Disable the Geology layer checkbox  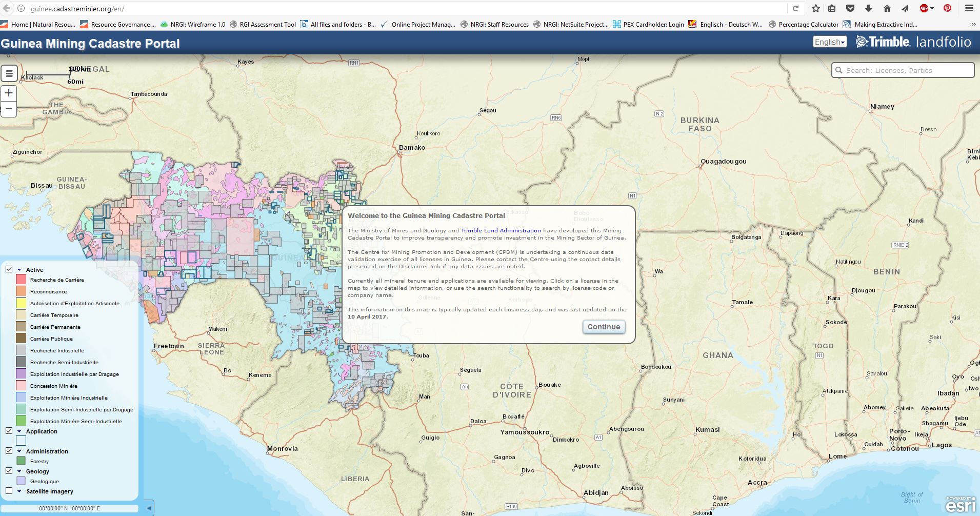click(x=9, y=470)
